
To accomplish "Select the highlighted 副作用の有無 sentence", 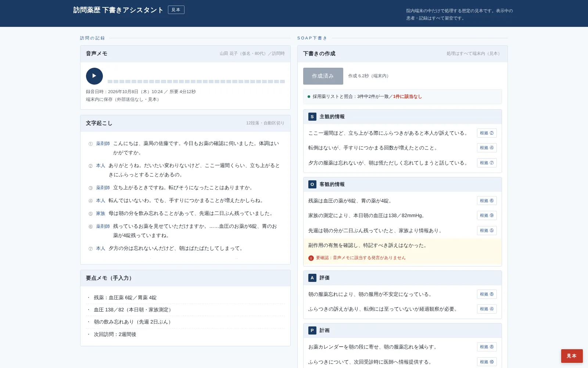I will [x=368, y=245].
